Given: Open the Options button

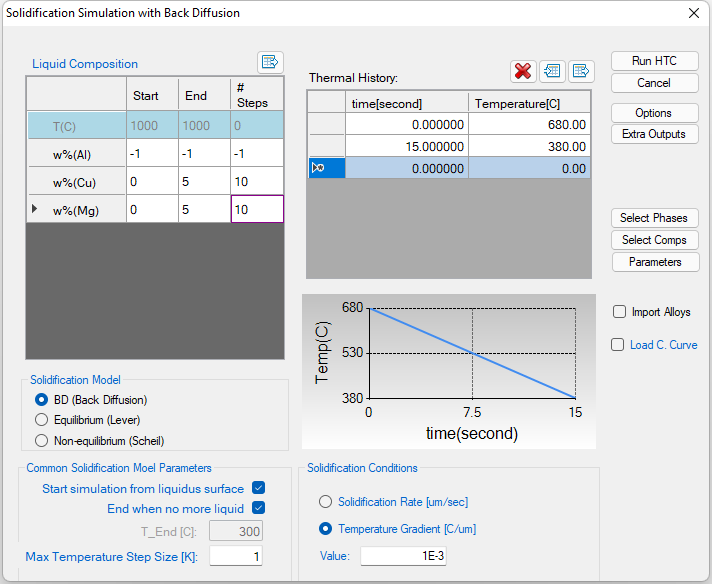Looking at the screenshot, I should coord(654,113).
